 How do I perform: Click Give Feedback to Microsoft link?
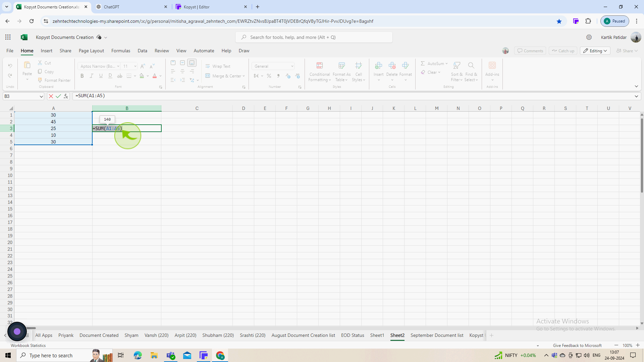(577, 345)
